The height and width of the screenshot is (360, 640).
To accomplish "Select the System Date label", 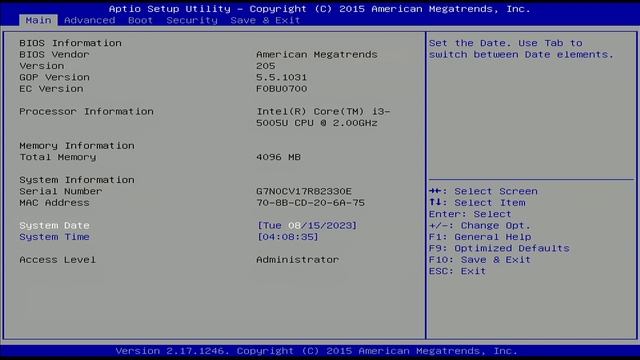I will click(x=54, y=225).
